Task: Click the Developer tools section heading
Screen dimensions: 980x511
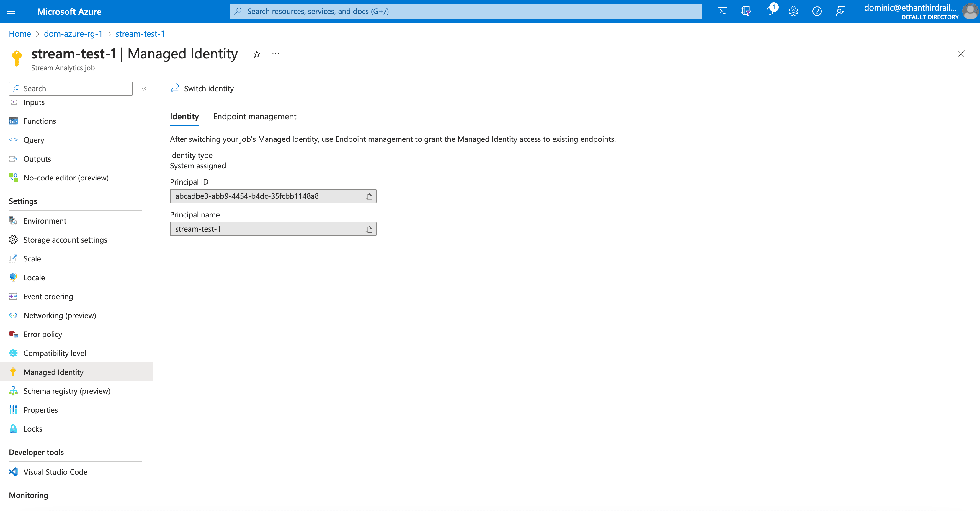Action: pyautogui.click(x=37, y=452)
